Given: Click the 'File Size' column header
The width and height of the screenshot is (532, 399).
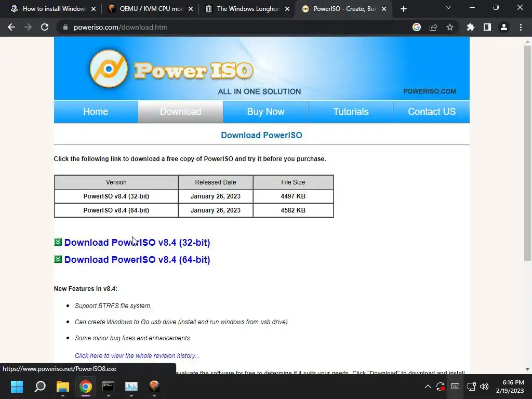Looking at the screenshot, I should click(x=293, y=182).
